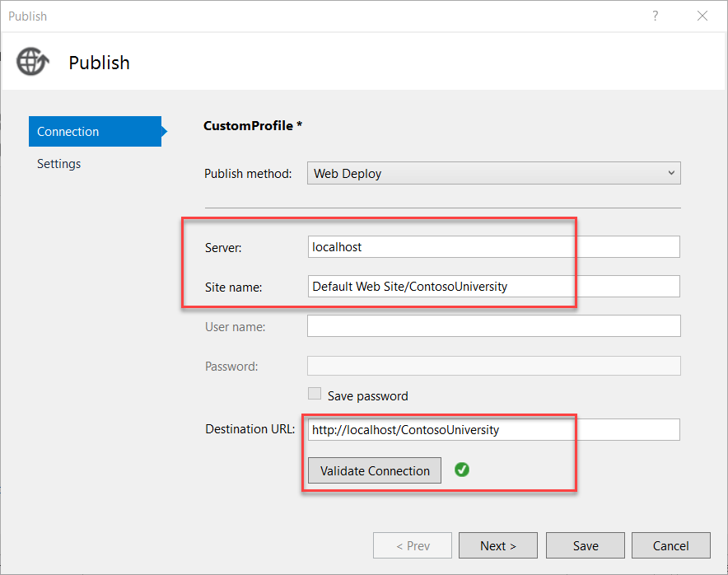Cancel the publish dialog

pyautogui.click(x=670, y=545)
